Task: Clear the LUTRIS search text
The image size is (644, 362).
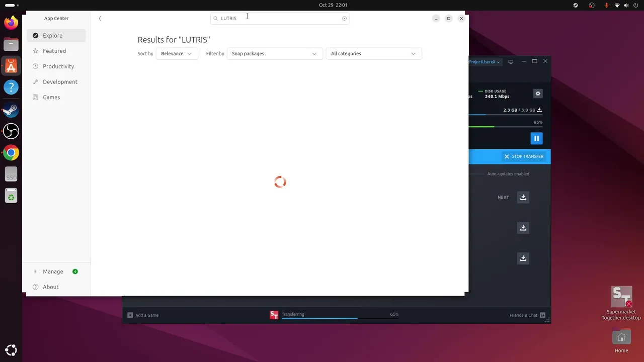Action: (344, 19)
